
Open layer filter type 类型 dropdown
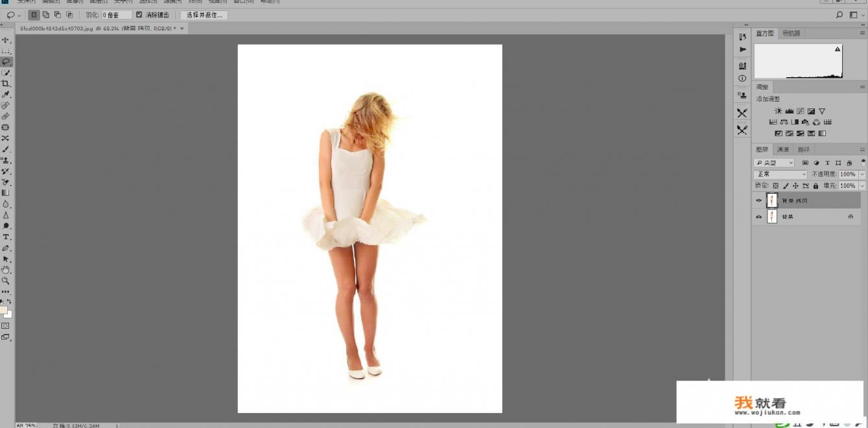[775, 163]
